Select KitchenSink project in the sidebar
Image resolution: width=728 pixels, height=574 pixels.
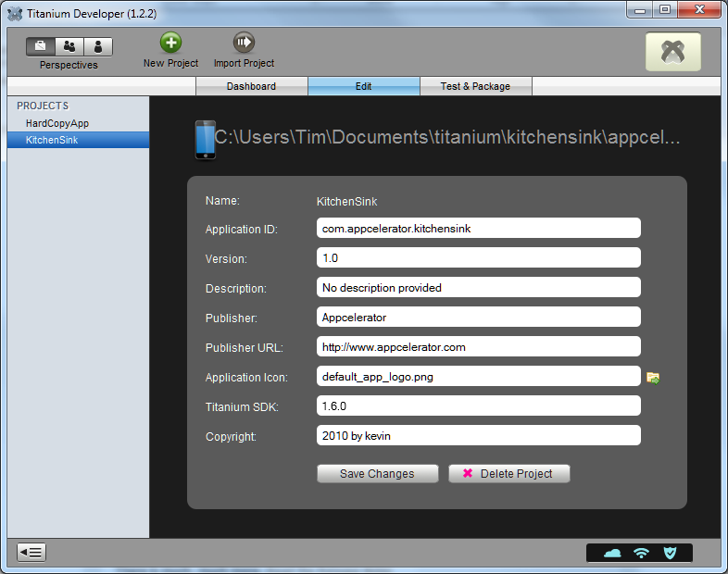pyautogui.click(x=78, y=140)
